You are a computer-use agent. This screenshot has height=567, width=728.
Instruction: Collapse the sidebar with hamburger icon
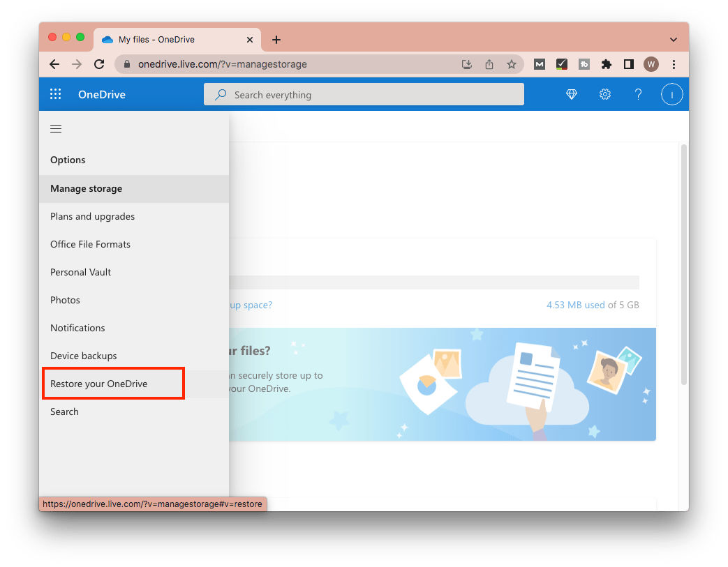(x=57, y=129)
